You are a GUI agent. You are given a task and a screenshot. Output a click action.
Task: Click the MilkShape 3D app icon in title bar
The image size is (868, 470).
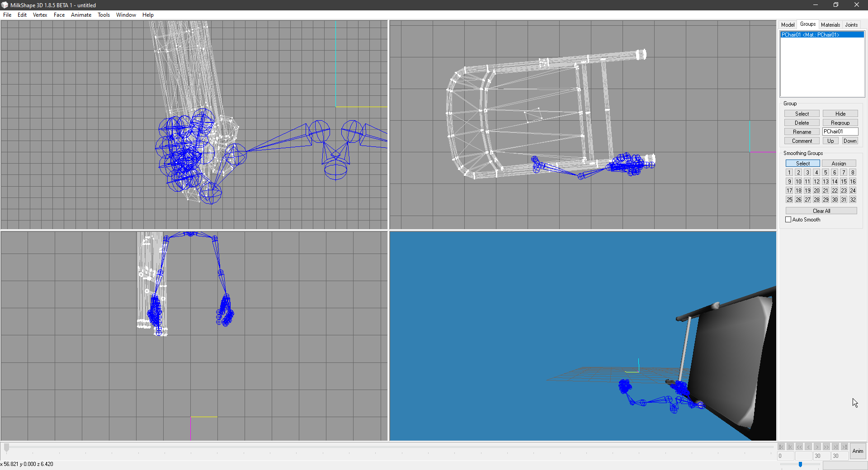pos(5,5)
